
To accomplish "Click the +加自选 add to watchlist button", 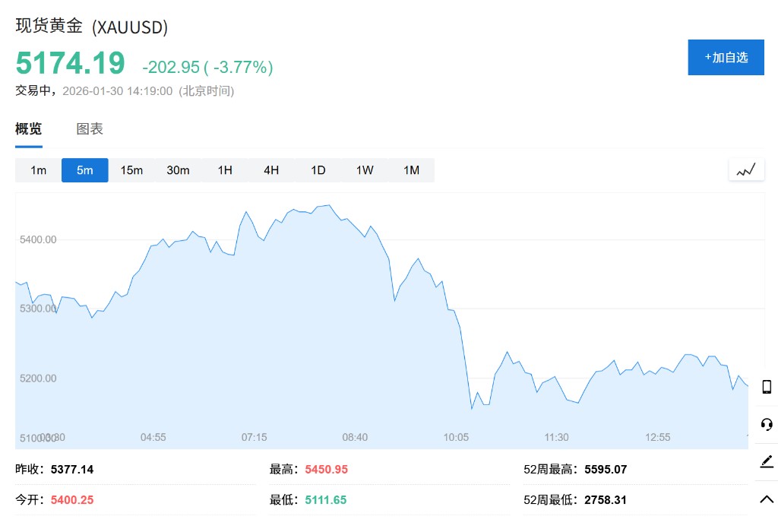I will point(726,57).
